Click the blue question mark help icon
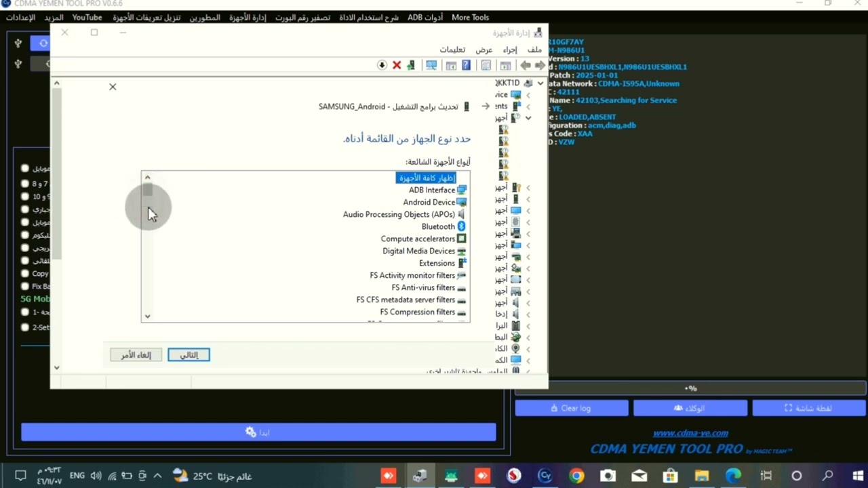Image resolution: width=868 pixels, height=488 pixels. 466,65
